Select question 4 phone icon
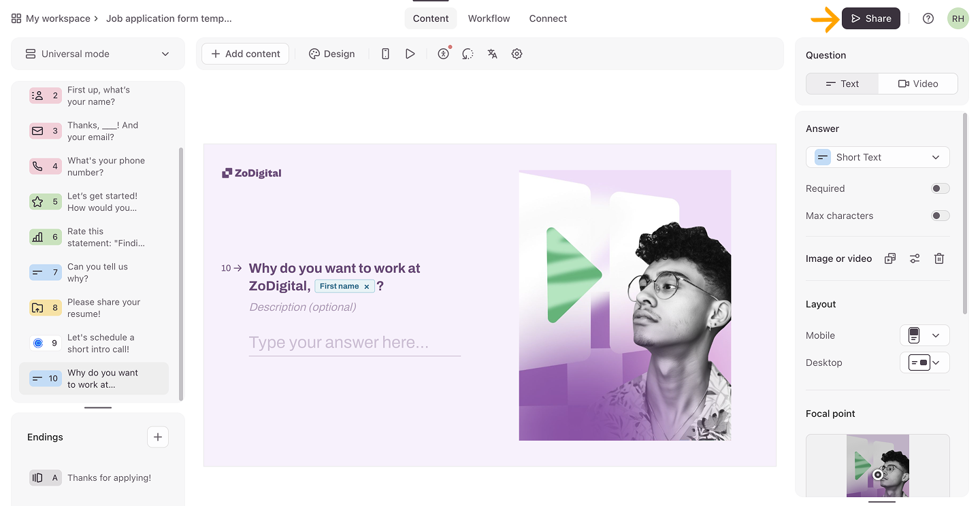This screenshot has height=506, width=980. [x=46, y=167]
